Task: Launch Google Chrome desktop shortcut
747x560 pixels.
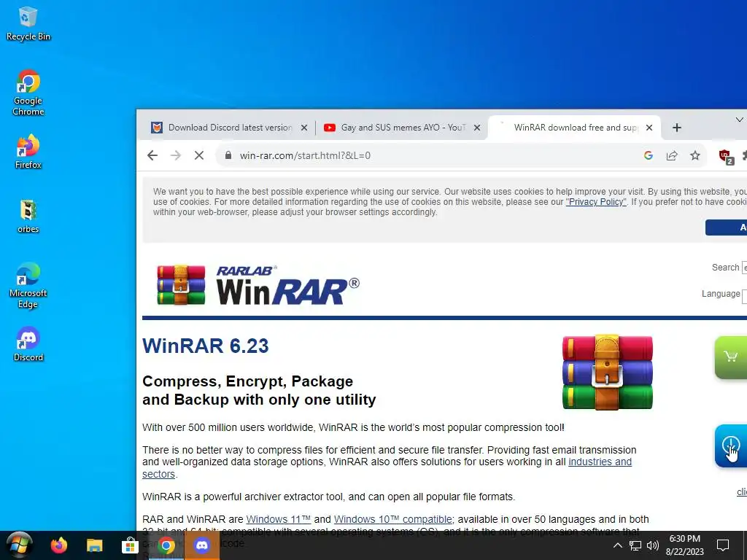Action: 28,93
